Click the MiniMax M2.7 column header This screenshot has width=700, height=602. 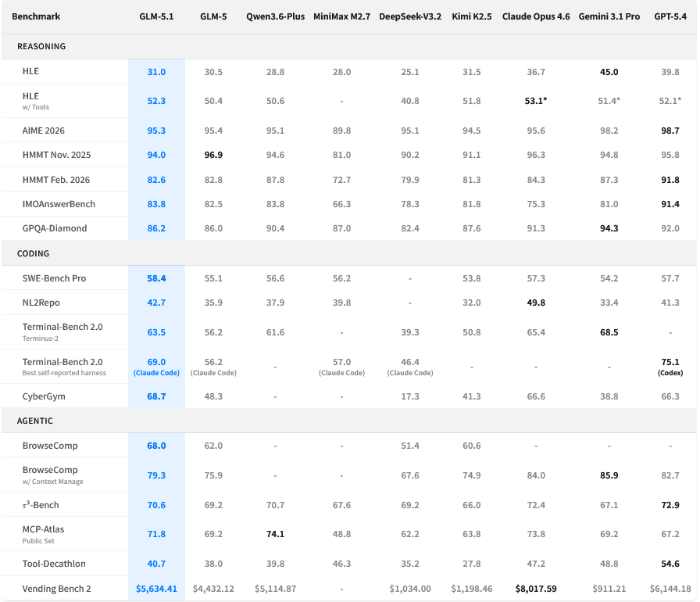(341, 16)
